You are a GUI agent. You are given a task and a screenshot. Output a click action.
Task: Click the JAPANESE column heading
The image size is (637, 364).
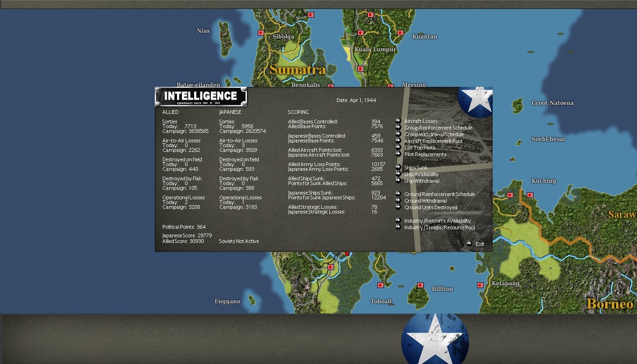coord(230,112)
